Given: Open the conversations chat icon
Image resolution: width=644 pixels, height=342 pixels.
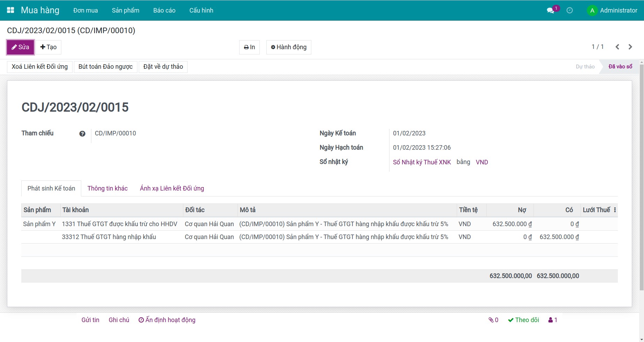Looking at the screenshot, I should point(551,10).
